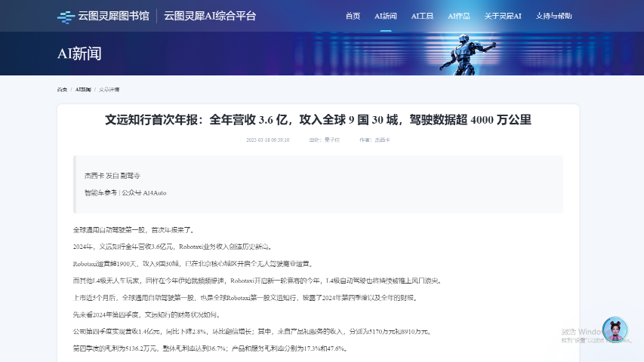Click the paragraph starting with 先来看2024年第四季度

(148, 314)
